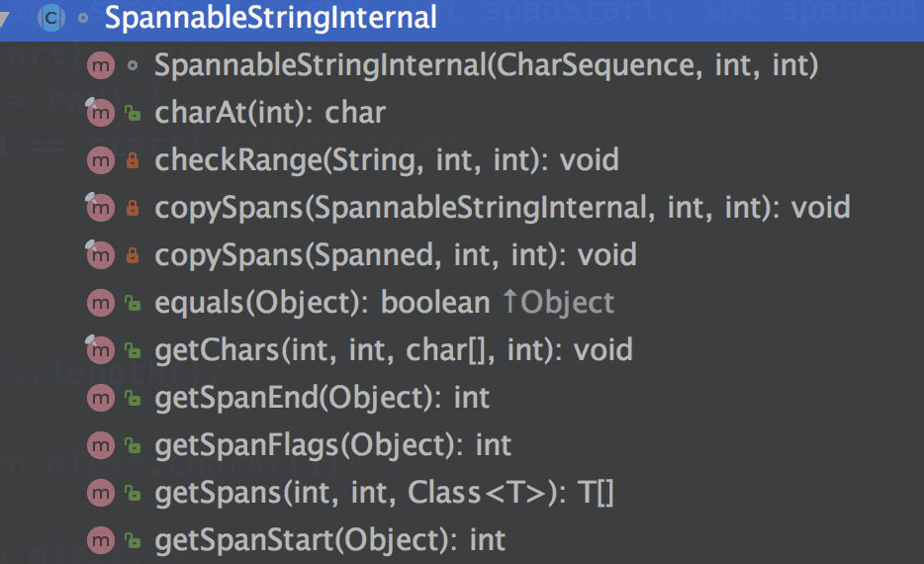This screenshot has width=924, height=564.
Task: Click method icon of copySpans(Spanned) entry
Action: (101, 255)
